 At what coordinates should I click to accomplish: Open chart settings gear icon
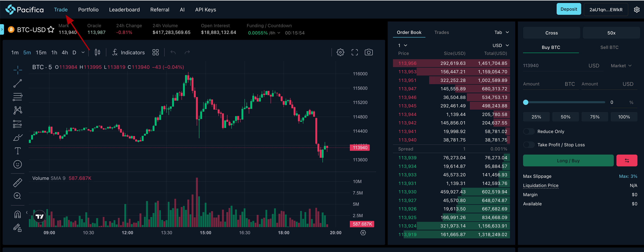coord(340,52)
